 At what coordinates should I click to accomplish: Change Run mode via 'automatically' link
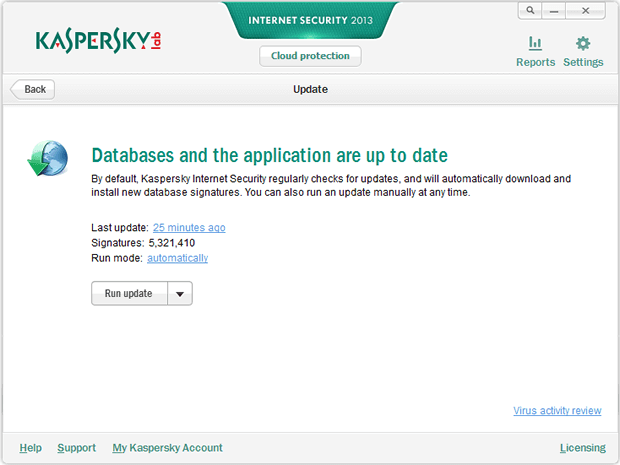click(178, 258)
